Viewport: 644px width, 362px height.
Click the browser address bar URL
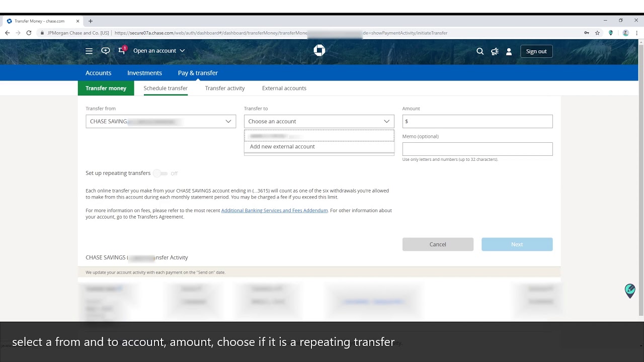pos(281,33)
